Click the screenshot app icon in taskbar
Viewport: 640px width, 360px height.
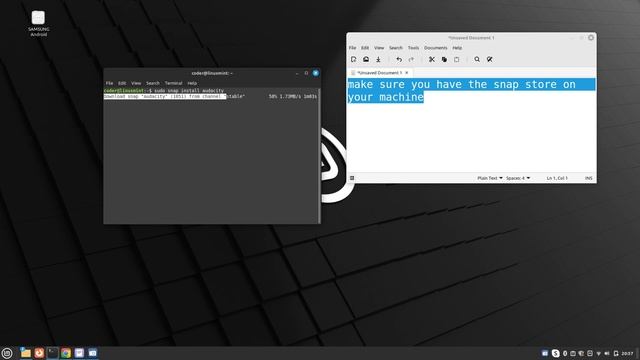pos(93,353)
